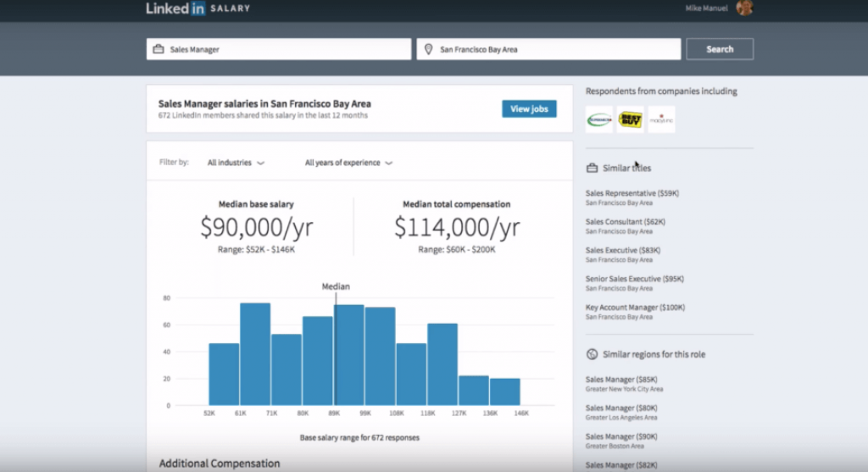Click the $90,000/yr median base salary value
The width and height of the screenshot is (868, 472).
256,227
